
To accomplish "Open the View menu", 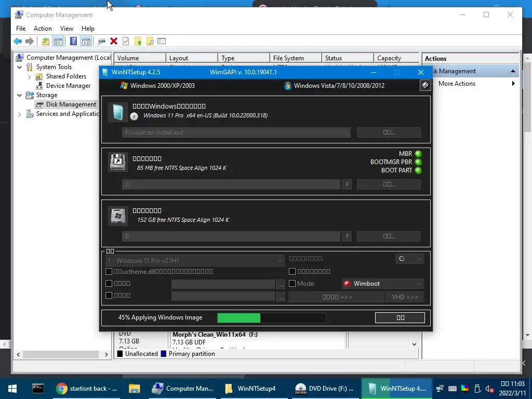I will click(x=66, y=29).
